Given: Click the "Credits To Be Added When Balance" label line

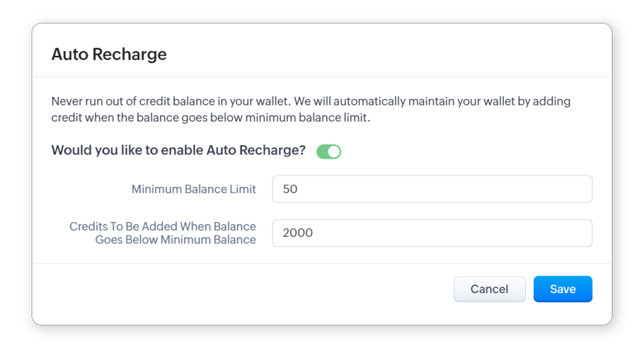Looking at the screenshot, I should (x=163, y=227).
